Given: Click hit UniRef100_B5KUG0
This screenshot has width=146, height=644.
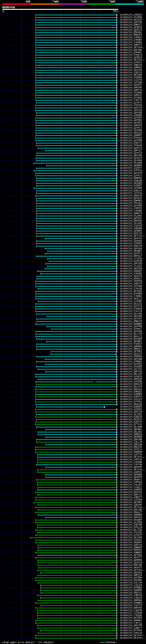Looking at the screenshot, I should pos(131,32).
